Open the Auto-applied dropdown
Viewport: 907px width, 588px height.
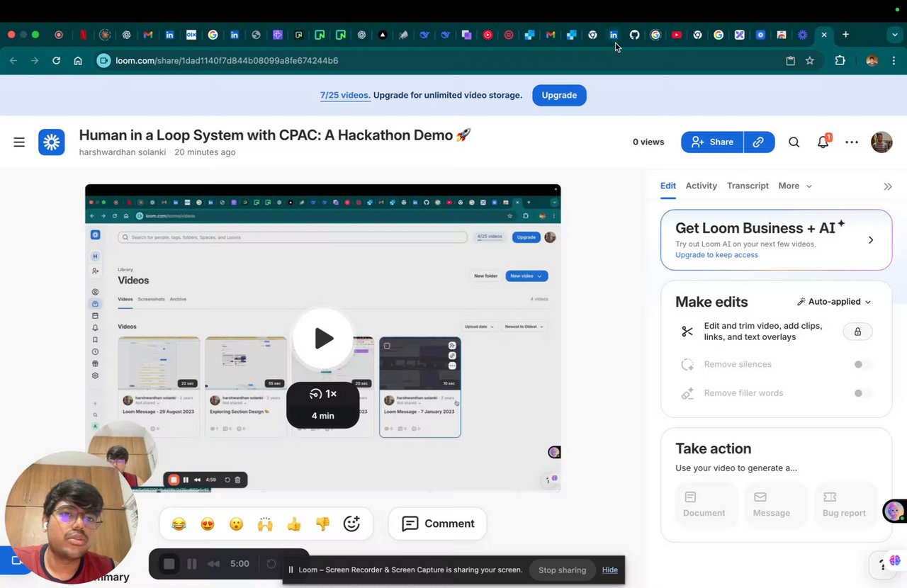pyautogui.click(x=834, y=302)
